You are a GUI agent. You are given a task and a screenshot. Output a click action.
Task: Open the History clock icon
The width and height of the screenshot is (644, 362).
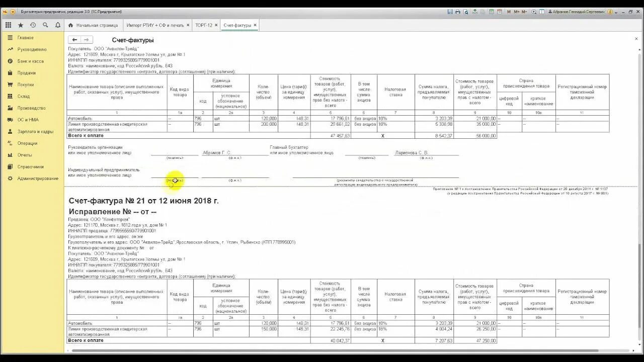click(x=33, y=25)
